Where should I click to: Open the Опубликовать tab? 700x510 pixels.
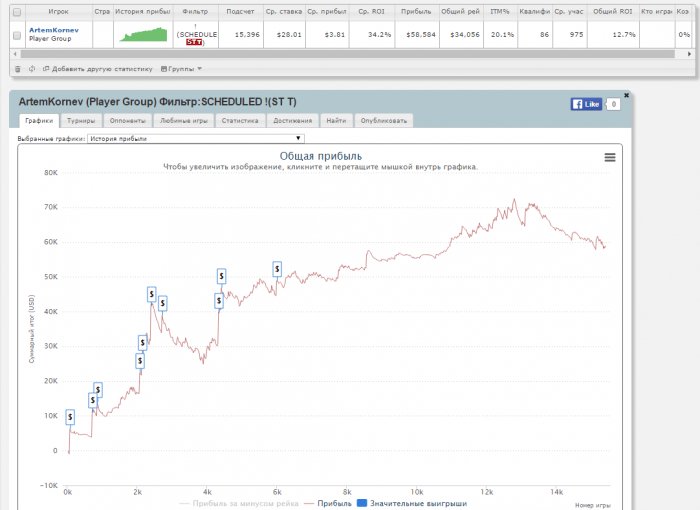pyautogui.click(x=383, y=121)
